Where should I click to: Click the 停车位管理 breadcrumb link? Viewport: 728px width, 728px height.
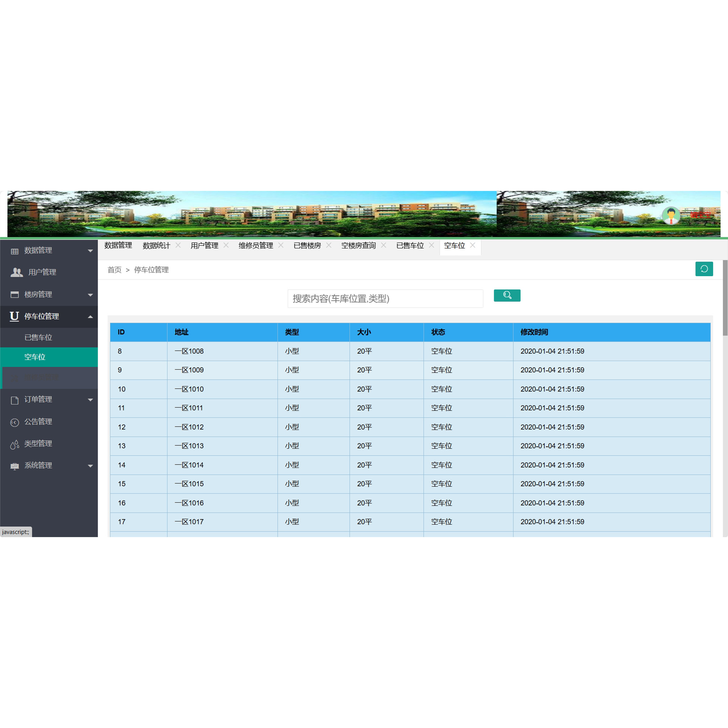151,270
